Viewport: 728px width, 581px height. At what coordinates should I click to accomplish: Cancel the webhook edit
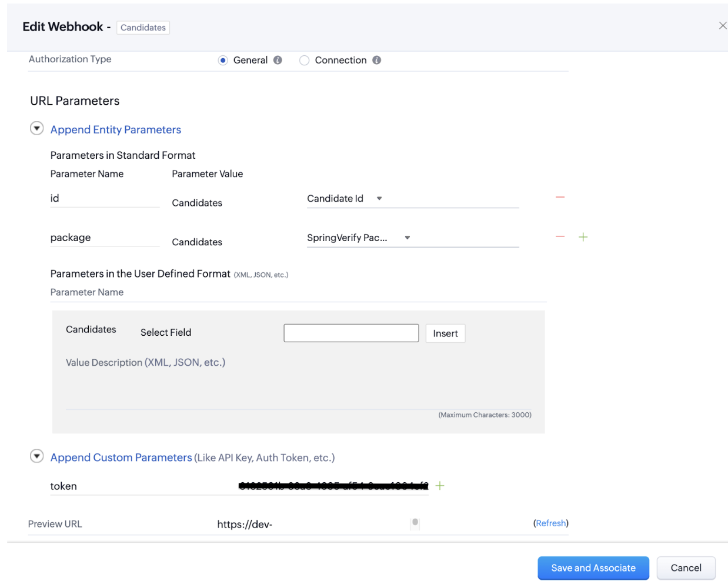(x=686, y=568)
